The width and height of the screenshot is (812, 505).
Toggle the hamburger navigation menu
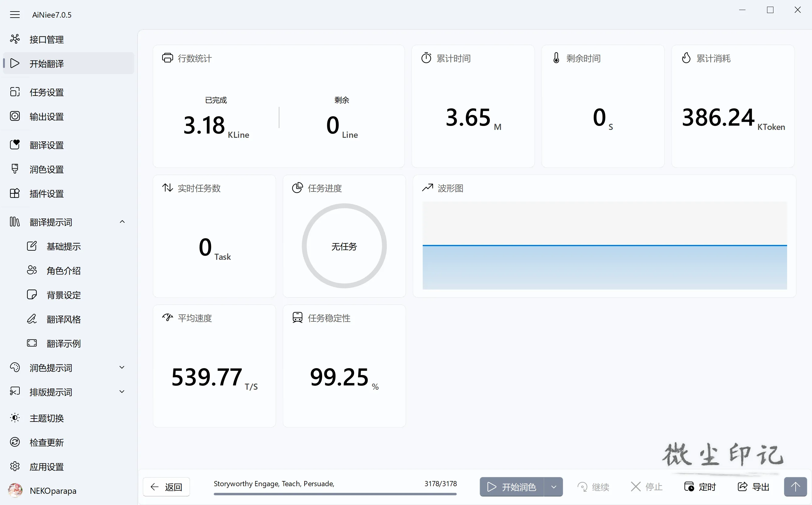(x=15, y=15)
